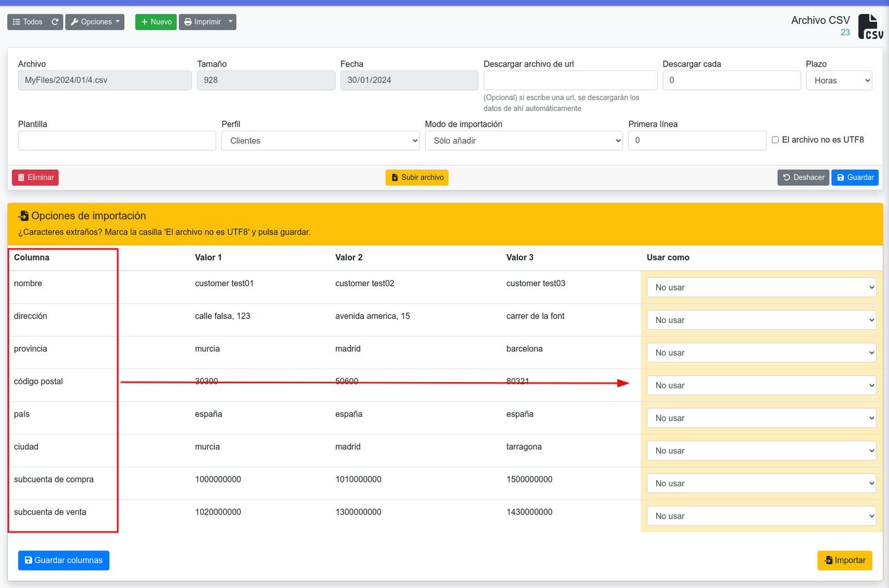Click the Guardar columnas button
Image resolution: width=889 pixels, height=588 pixels.
point(64,560)
